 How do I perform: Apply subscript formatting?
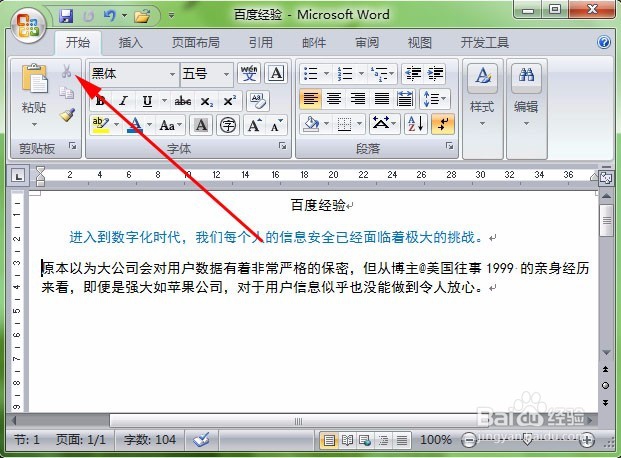(x=206, y=101)
